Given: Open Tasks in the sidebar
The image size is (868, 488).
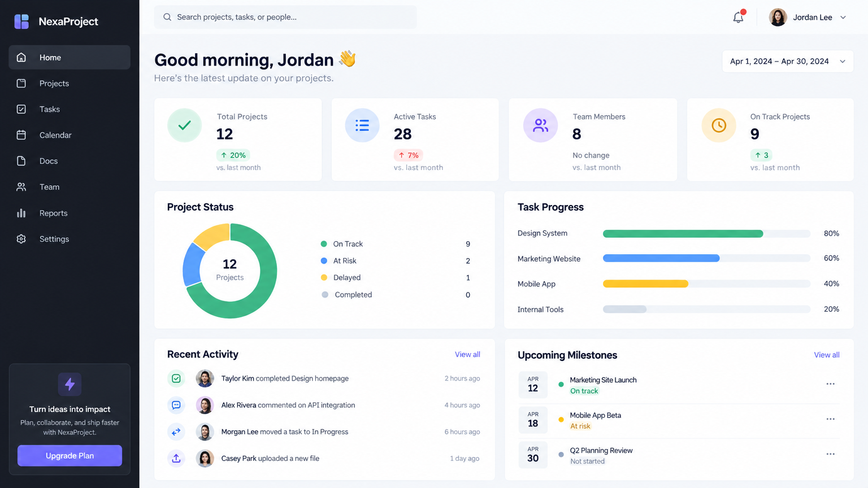Looking at the screenshot, I should click(x=70, y=110).
